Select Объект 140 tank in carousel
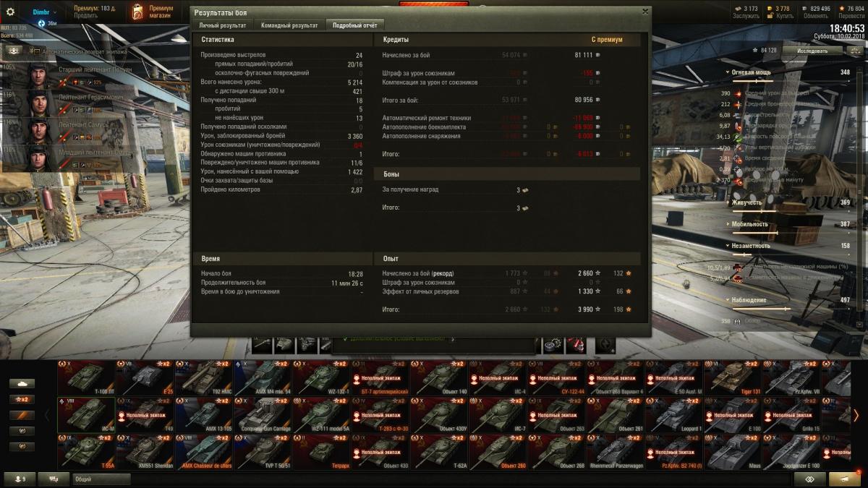The image size is (868, 488). click(x=438, y=377)
